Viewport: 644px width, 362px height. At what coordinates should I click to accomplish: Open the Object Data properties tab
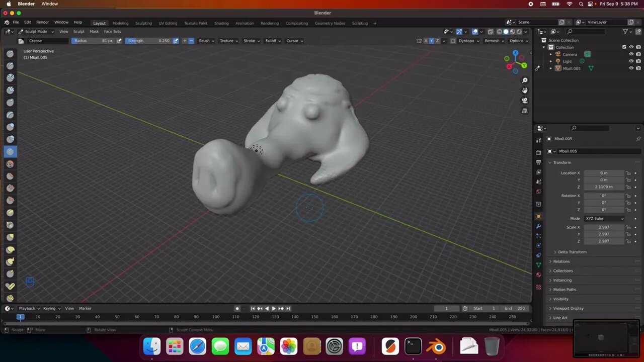pos(539,265)
